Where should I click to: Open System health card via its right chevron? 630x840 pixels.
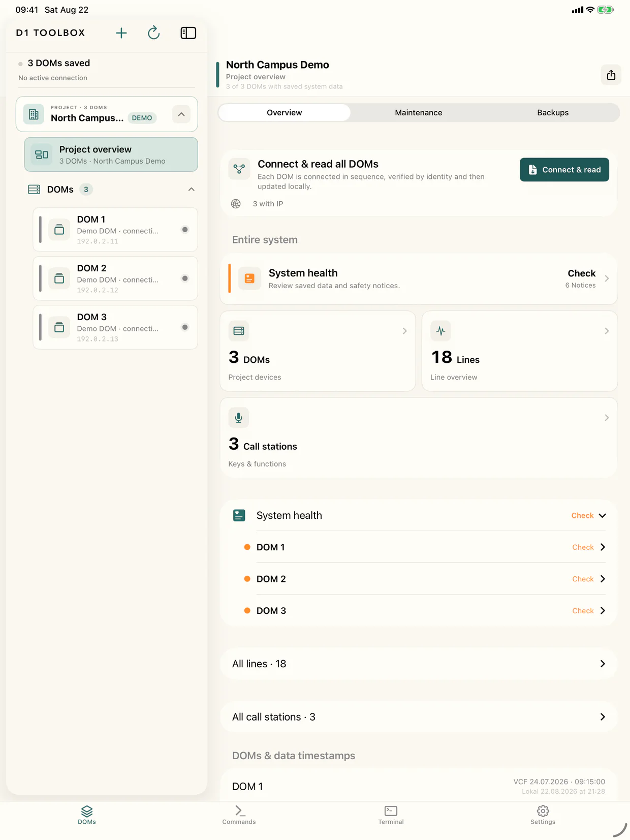(x=607, y=278)
